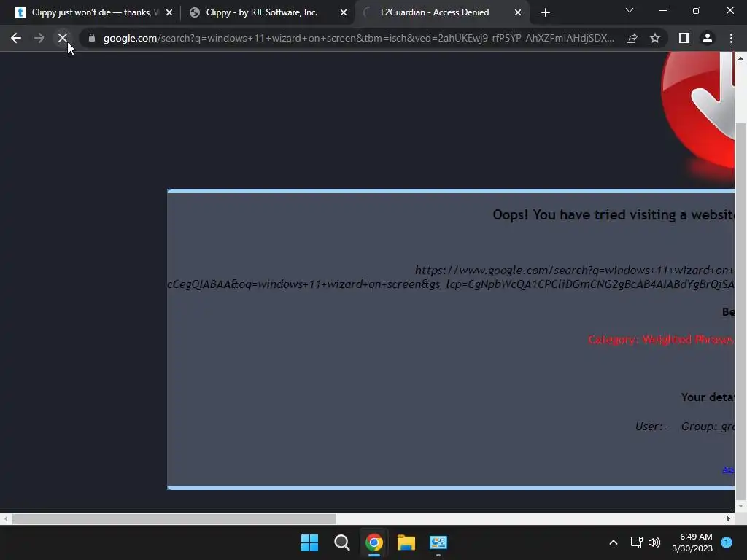This screenshot has height=560, width=747.
Task: Close the 'Clippy just won't die' tab
Action: [169, 13]
